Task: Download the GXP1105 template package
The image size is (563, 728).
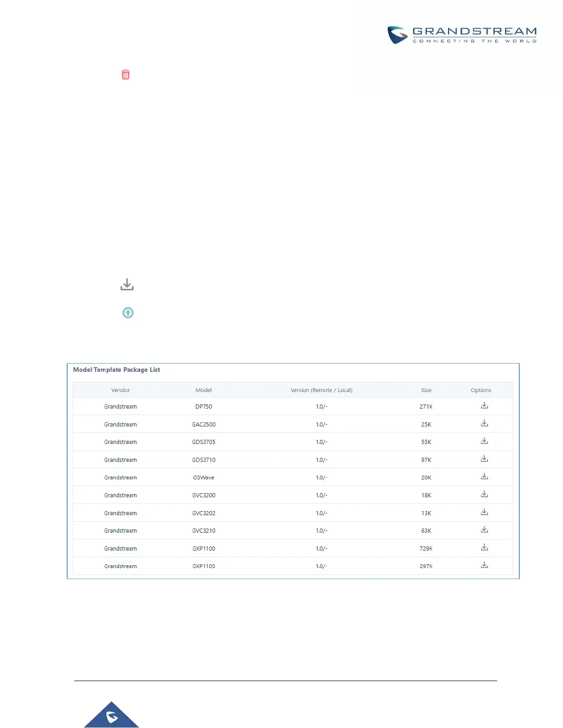Action: 484,565
